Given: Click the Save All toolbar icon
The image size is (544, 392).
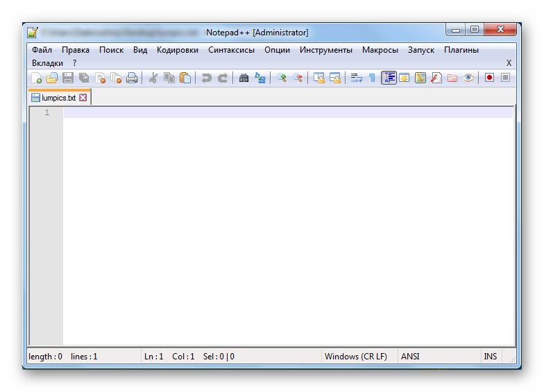Looking at the screenshot, I should tap(84, 78).
